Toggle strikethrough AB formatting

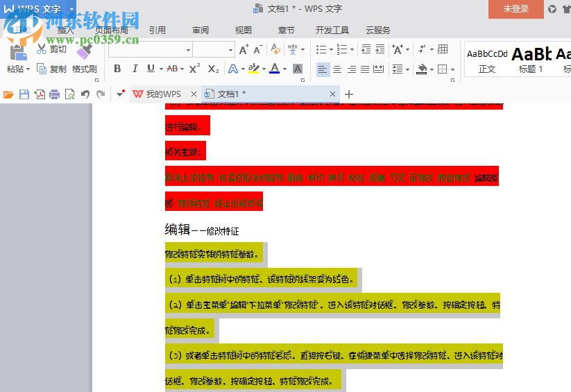click(x=172, y=69)
